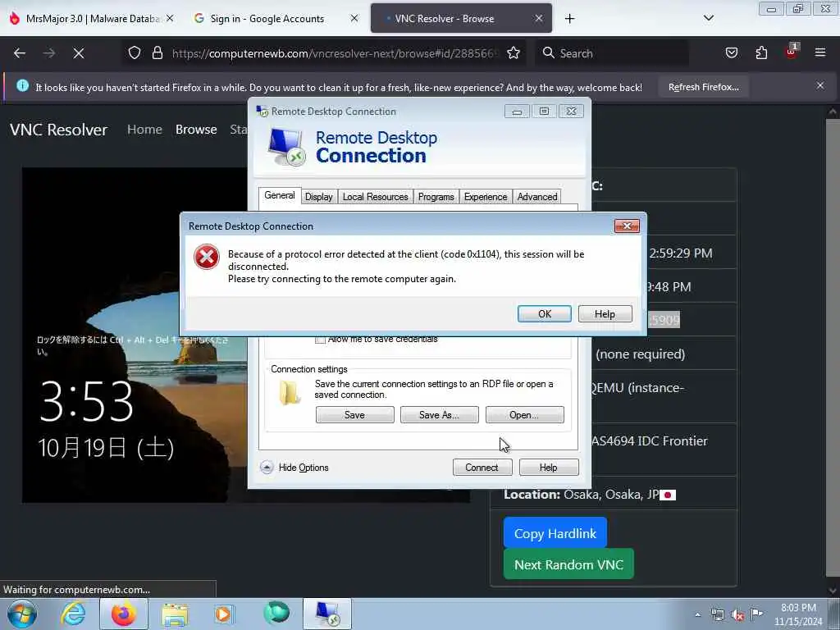840x630 pixels.
Task: Open Windows Explorer folder from taskbar
Action: [x=176, y=615]
